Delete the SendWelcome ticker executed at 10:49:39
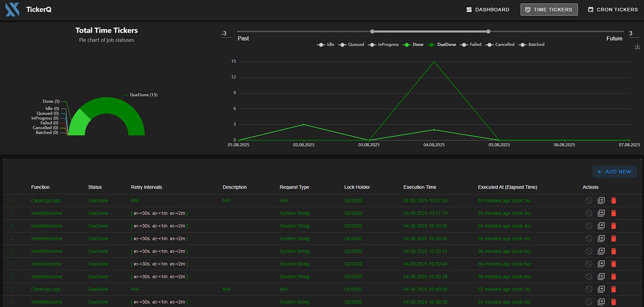The height and width of the screenshot is (307, 644). click(613, 302)
